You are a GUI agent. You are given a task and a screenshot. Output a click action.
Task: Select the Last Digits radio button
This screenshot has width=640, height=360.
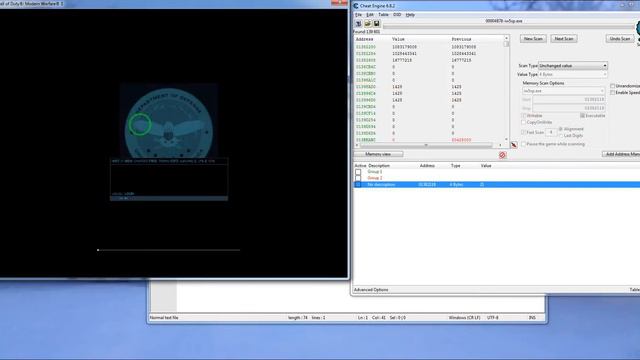561,136
